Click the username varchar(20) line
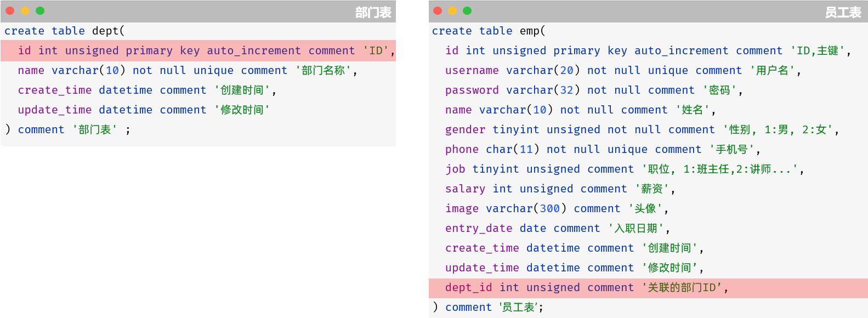Image resolution: width=868 pixels, height=318 pixels. coord(623,71)
